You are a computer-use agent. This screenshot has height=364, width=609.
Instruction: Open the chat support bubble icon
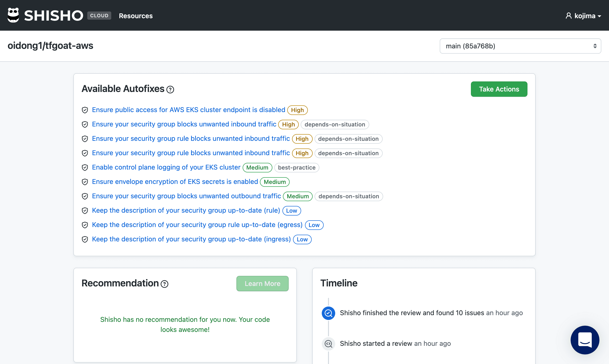[585, 340]
